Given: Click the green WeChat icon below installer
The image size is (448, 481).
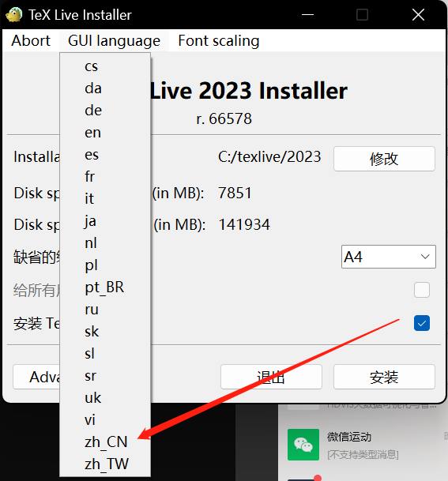Looking at the screenshot, I should [303, 445].
